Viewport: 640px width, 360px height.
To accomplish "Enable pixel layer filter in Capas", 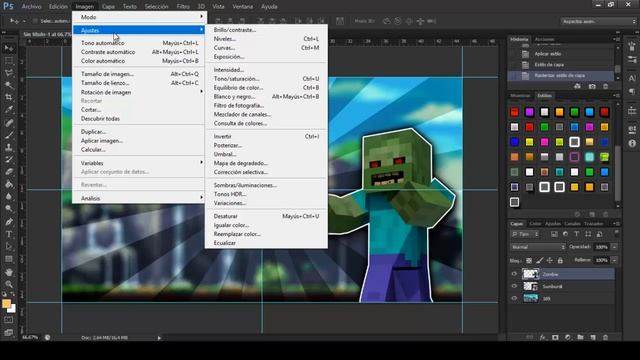I will [554, 234].
